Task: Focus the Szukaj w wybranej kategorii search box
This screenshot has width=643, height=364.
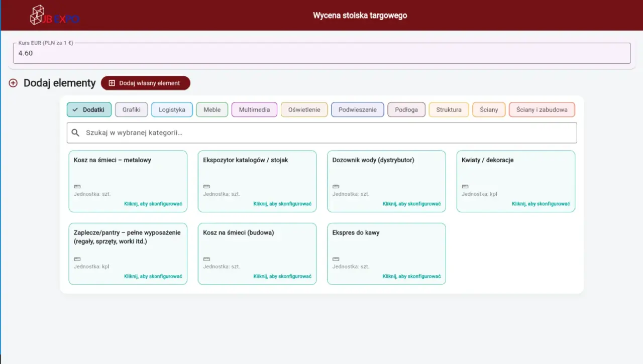Action: pos(321,133)
